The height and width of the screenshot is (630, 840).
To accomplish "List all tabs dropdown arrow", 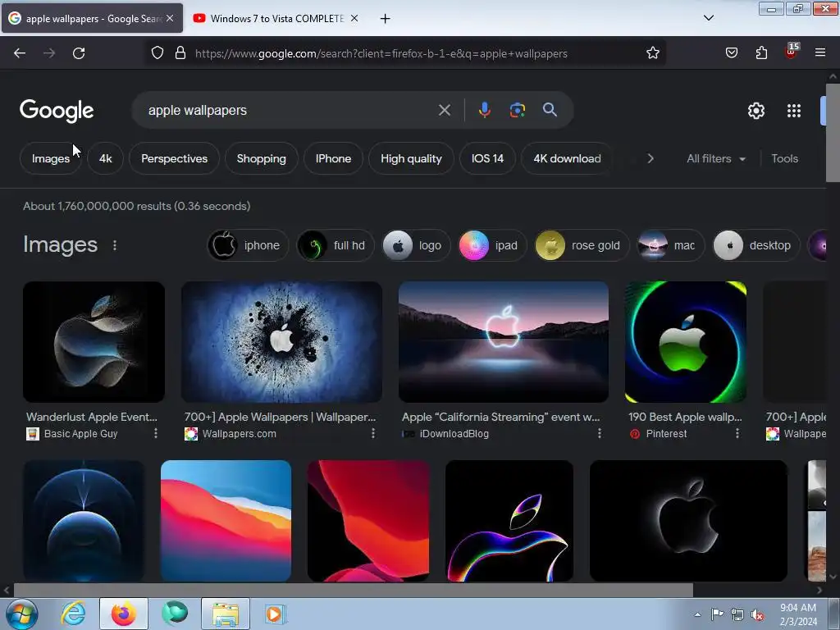I will pos(708,18).
